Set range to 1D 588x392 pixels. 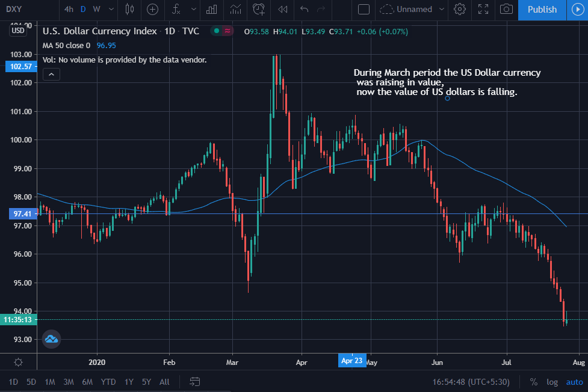pos(13,382)
